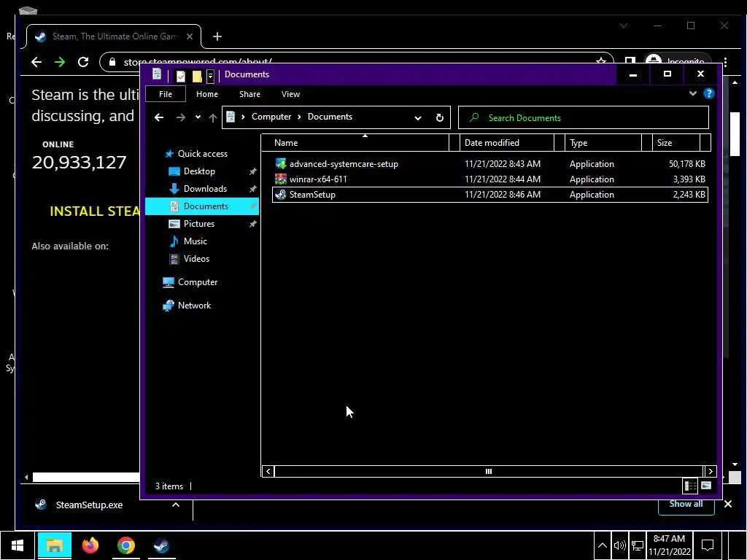The height and width of the screenshot is (560, 747).
Task: Click the advanced-systemcare-setup installer icon
Action: [x=281, y=164]
